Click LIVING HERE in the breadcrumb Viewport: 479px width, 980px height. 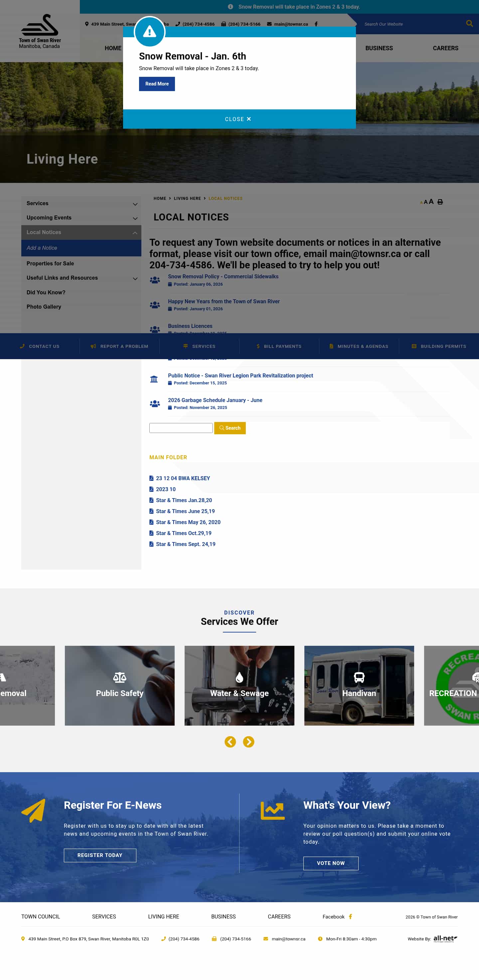pos(187,199)
